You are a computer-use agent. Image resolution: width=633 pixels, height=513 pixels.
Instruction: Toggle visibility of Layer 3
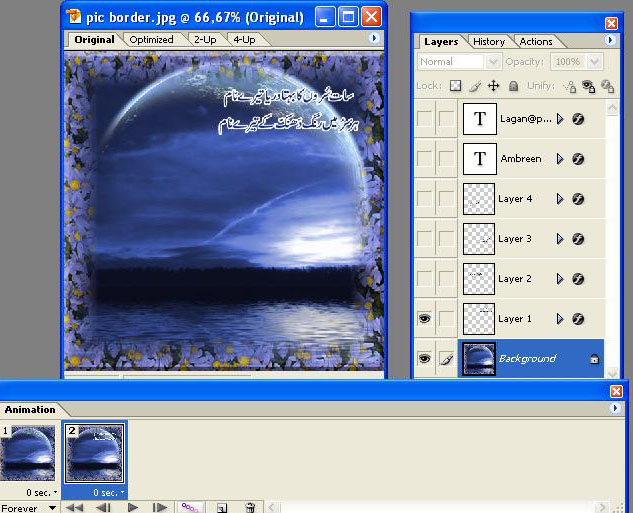point(425,239)
